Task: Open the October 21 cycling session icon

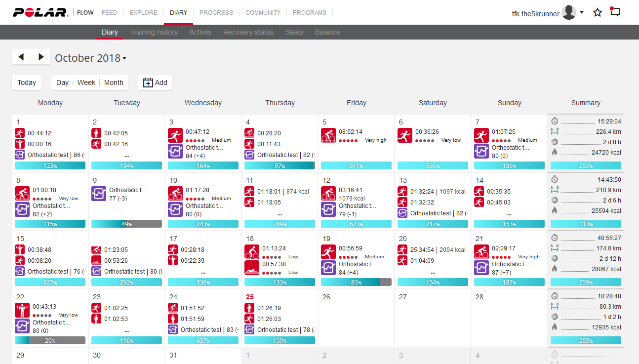Action: pos(481,252)
